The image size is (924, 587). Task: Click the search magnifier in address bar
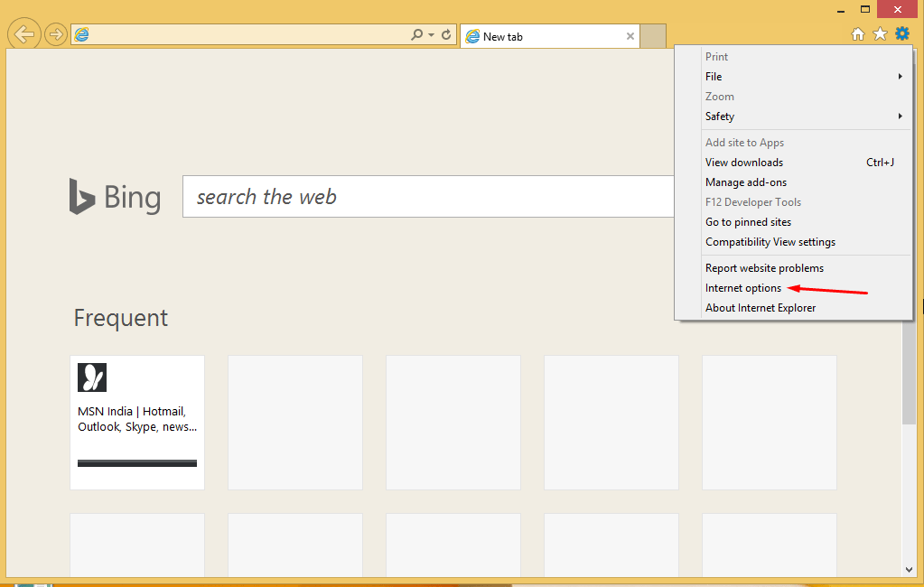coord(416,35)
